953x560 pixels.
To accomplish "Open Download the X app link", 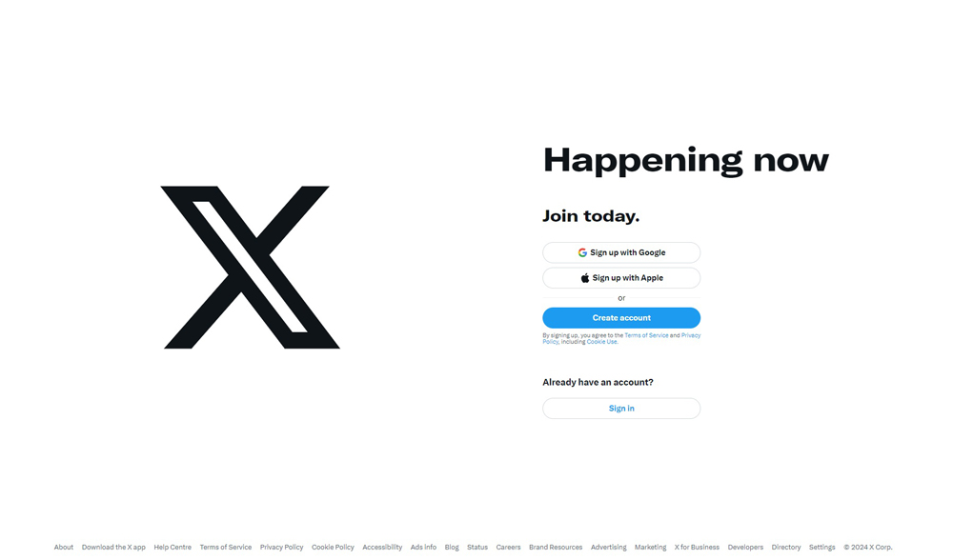I will point(113,548).
